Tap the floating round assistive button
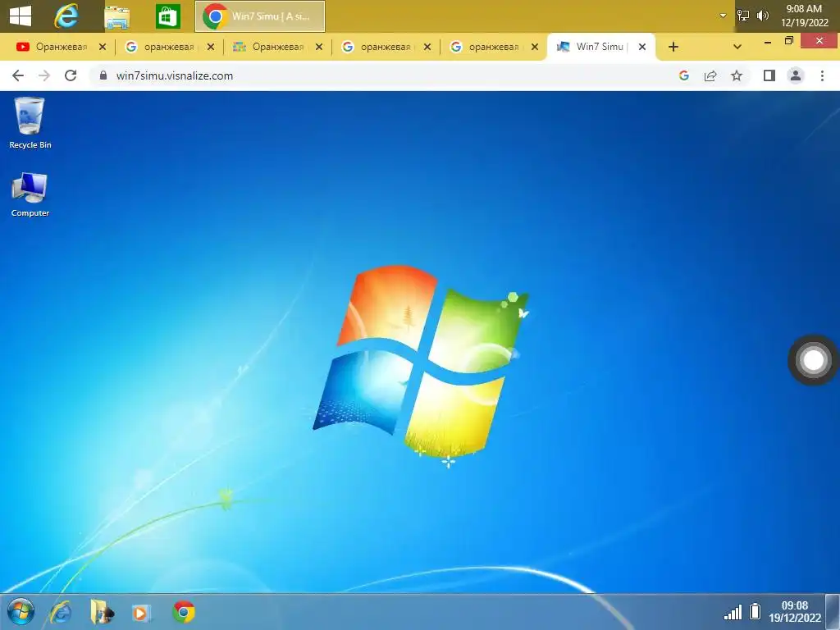The height and width of the screenshot is (630, 840). click(x=813, y=360)
